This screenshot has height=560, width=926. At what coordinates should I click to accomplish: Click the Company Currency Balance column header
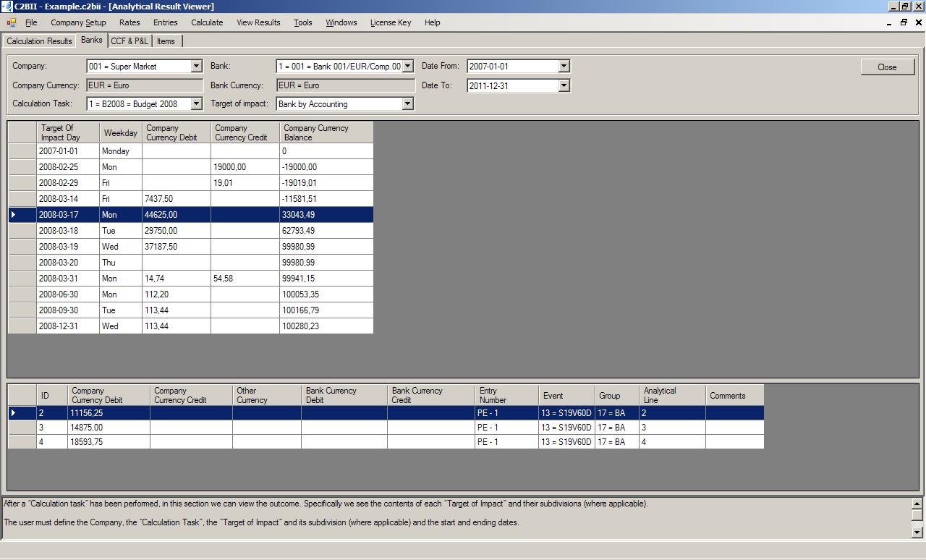(x=326, y=132)
